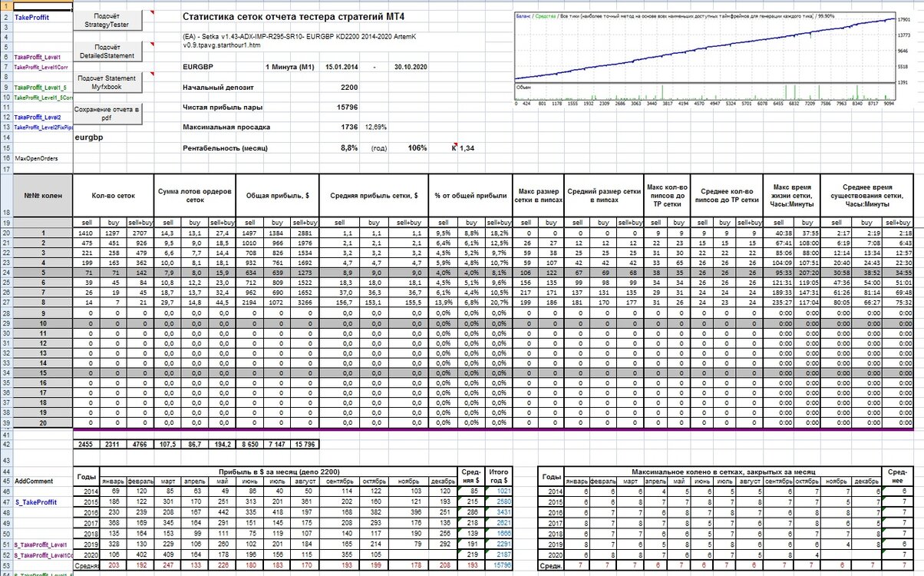
Task: Select the green TakeProffit_Level1_5 cell in row 9
Action: 41,88
